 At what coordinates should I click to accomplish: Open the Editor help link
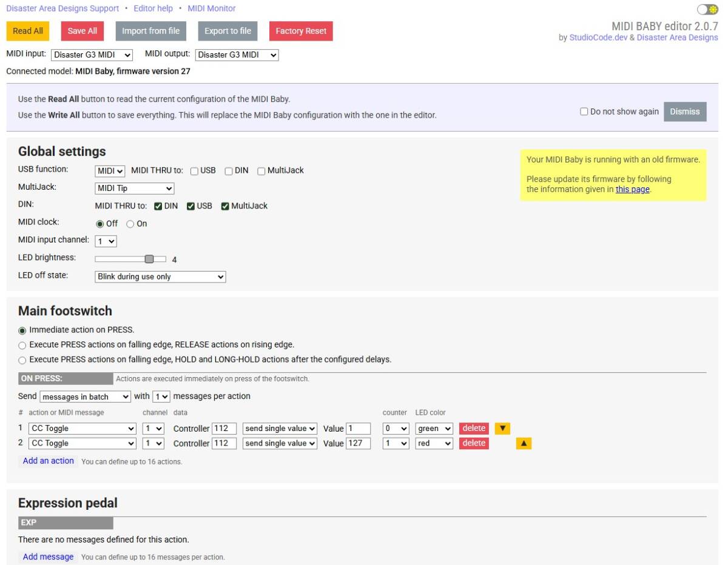[x=153, y=8]
